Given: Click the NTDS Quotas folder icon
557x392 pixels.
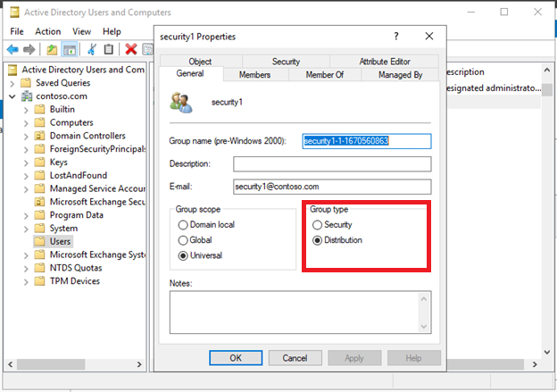Looking at the screenshot, I should pyautogui.click(x=40, y=268).
